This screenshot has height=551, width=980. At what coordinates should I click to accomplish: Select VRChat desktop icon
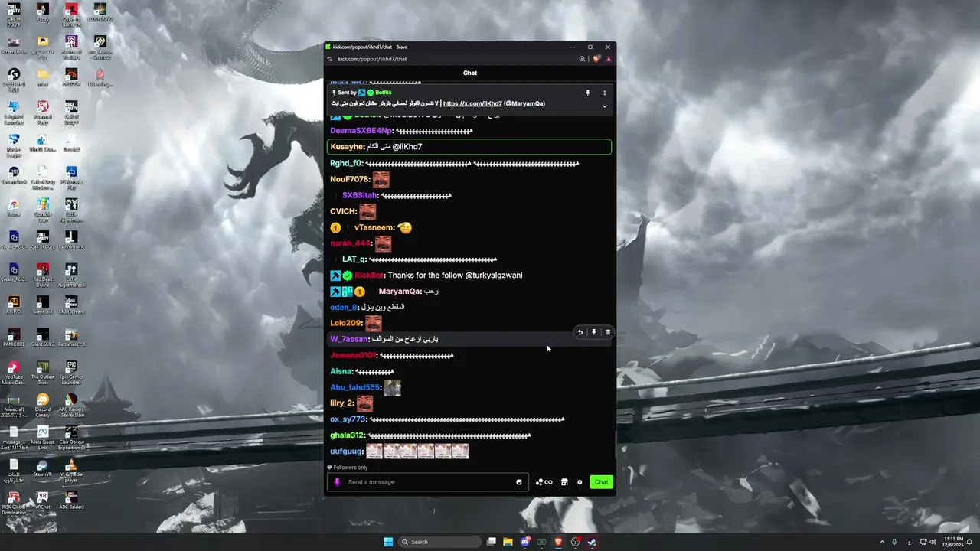pyautogui.click(x=42, y=500)
